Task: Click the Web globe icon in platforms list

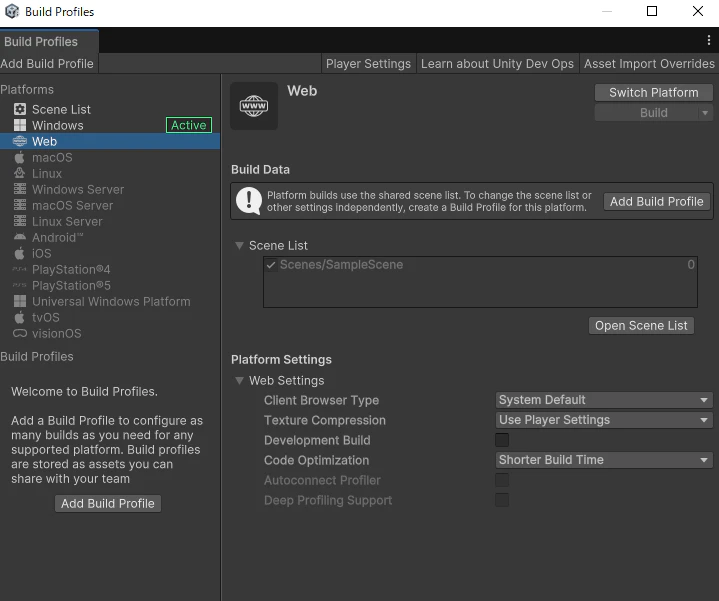Action: pyautogui.click(x=20, y=141)
